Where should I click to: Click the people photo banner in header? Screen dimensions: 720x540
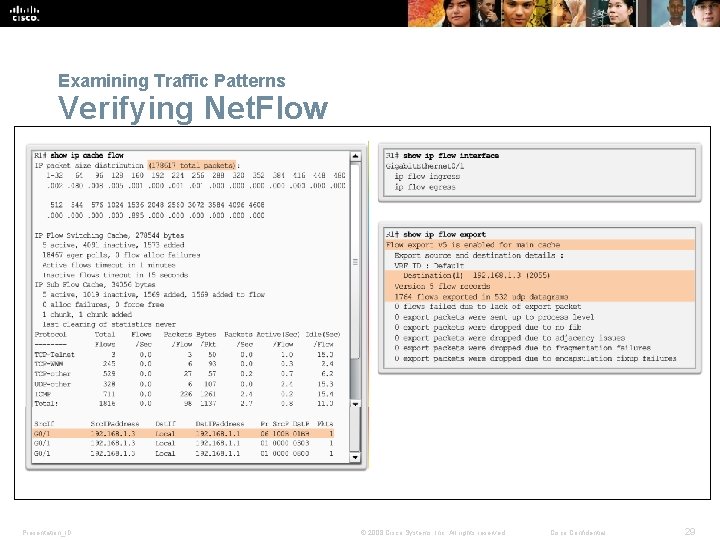[x=564, y=13]
